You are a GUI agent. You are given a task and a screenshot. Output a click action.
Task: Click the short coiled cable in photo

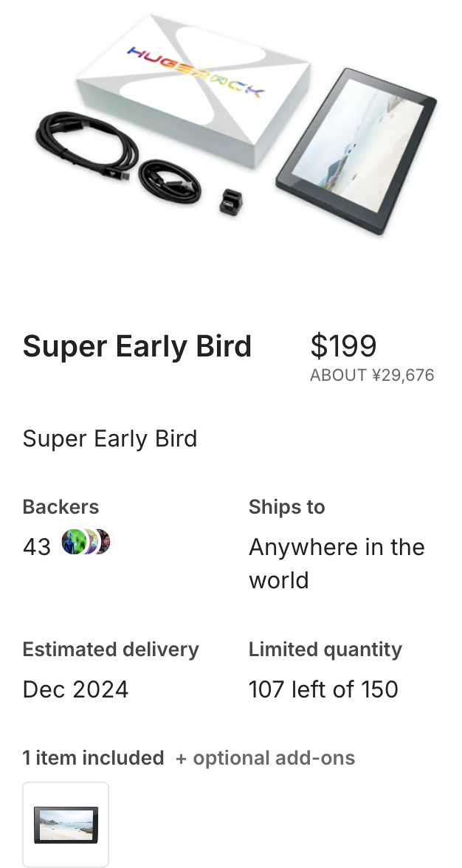pyautogui.click(x=170, y=181)
